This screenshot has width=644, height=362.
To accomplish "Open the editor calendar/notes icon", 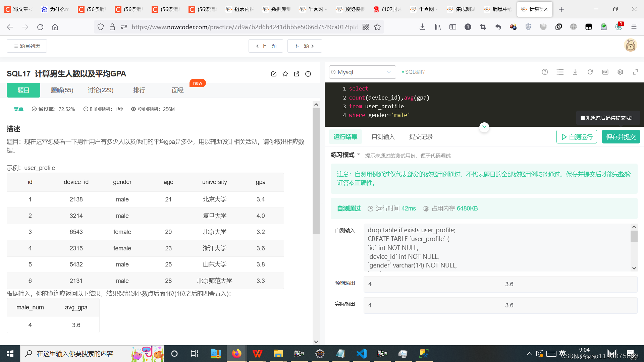I will pos(605,72).
